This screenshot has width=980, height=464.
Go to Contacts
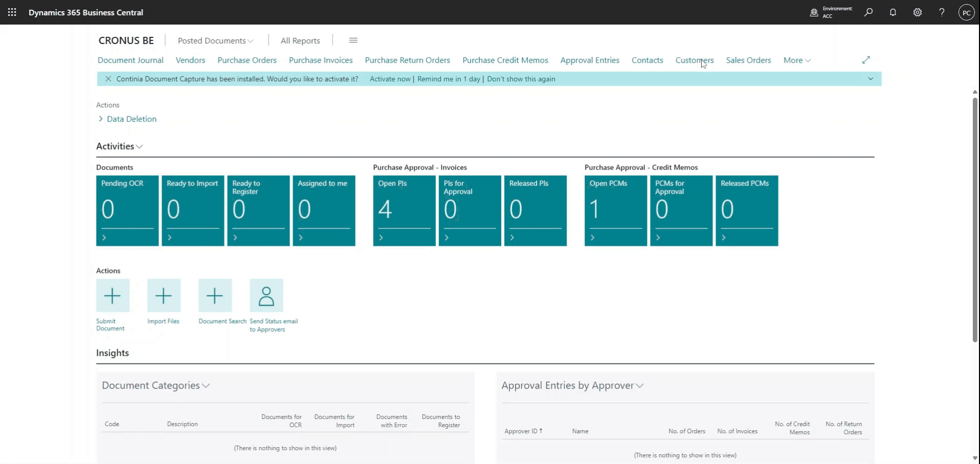pos(647,60)
